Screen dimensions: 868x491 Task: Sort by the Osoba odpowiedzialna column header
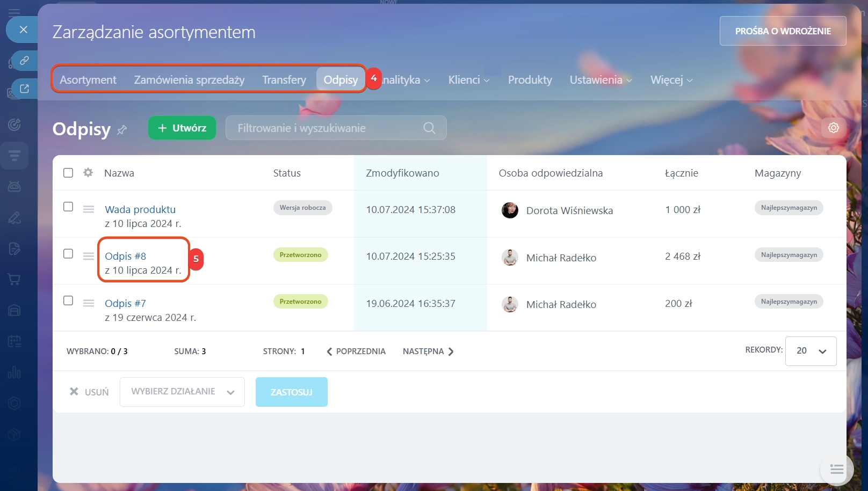click(551, 173)
